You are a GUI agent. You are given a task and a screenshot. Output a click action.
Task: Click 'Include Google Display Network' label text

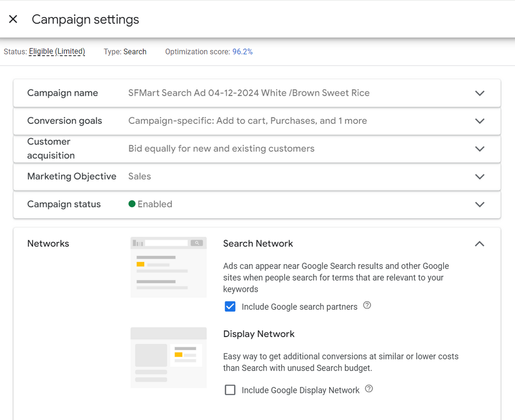(x=301, y=390)
